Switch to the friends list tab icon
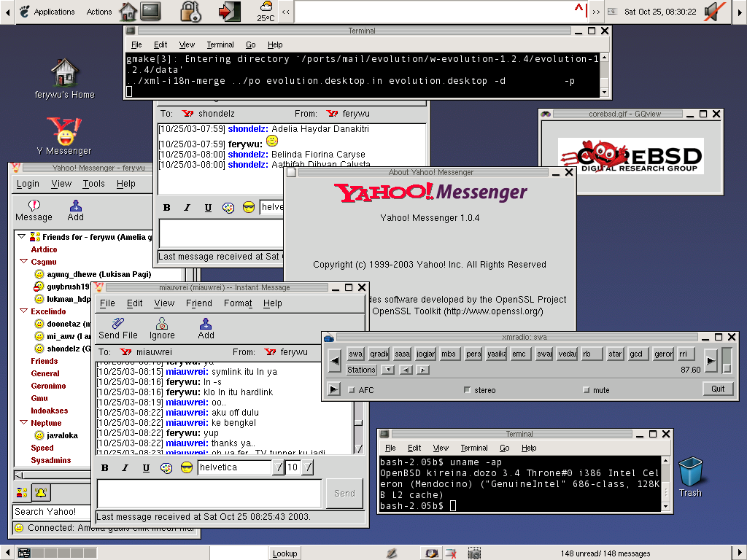The height and width of the screenshot is (560, 747). tap(22, 493)
